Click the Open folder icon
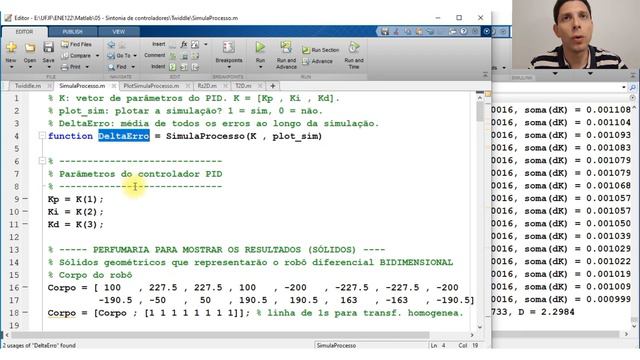The width and height of the screenshot is (640, 360). (30, 48)
